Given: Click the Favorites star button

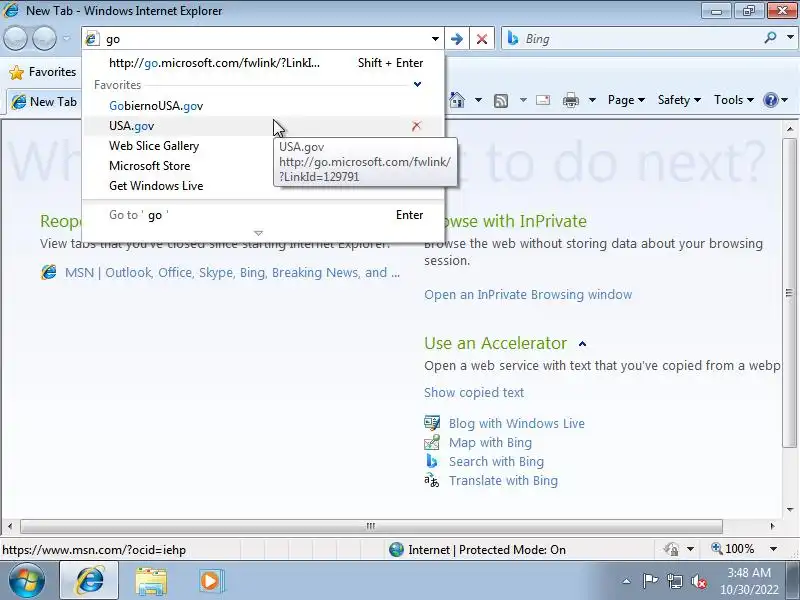Looking at the screenshot, I should [43, 72].
